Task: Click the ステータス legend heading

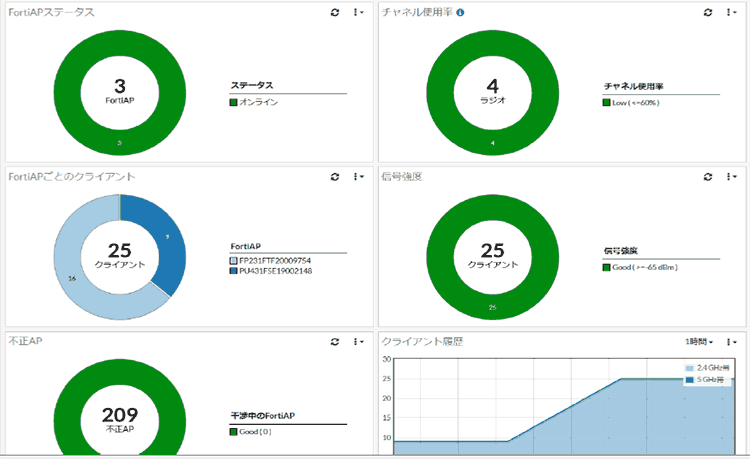Action: coord(252,85)
